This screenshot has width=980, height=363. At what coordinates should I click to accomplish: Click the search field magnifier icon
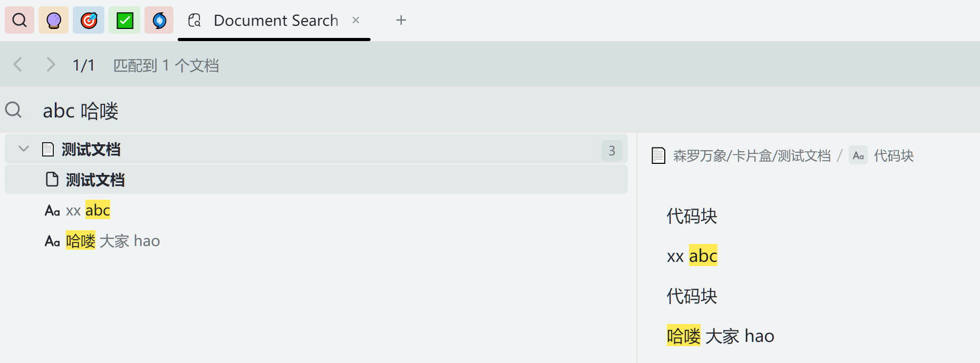pos(13,110)
